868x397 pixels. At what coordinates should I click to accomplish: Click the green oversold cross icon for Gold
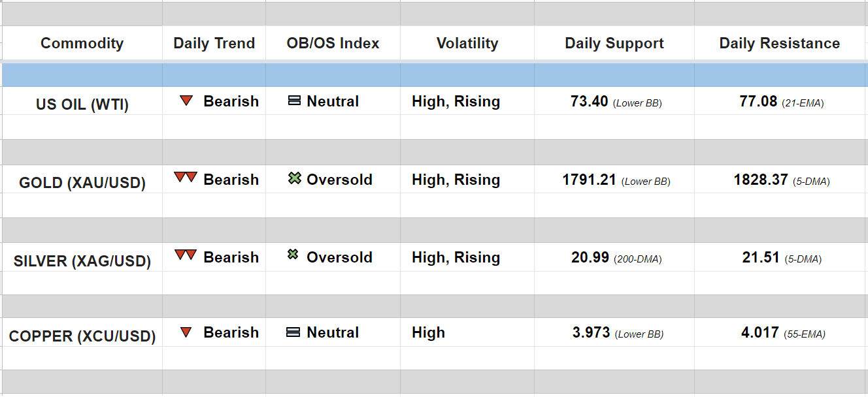coord(295,178)
